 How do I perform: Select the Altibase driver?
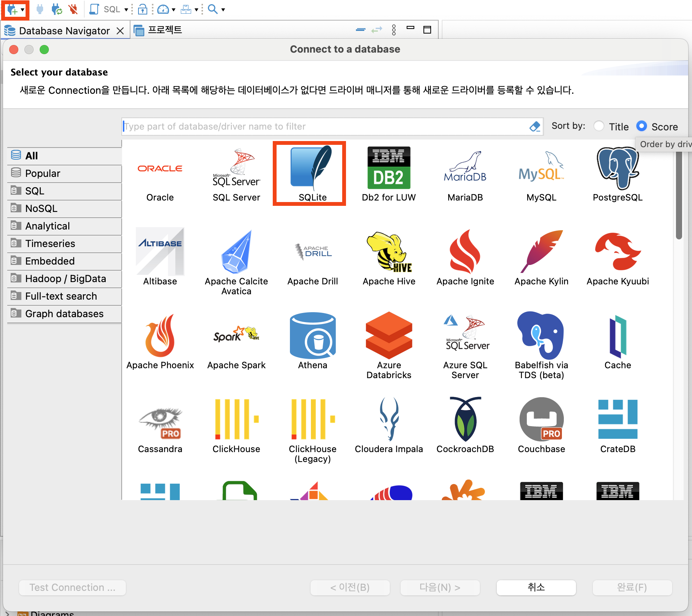click(x=160, y=257)
